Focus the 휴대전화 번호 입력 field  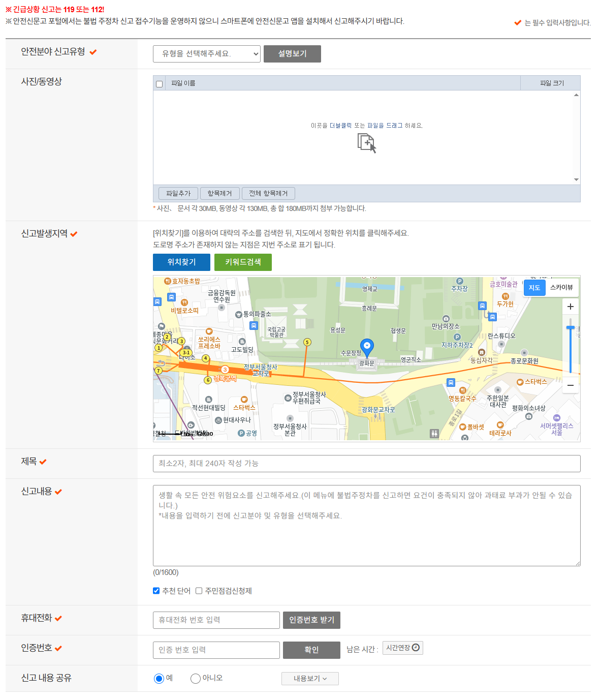point(216,620)
